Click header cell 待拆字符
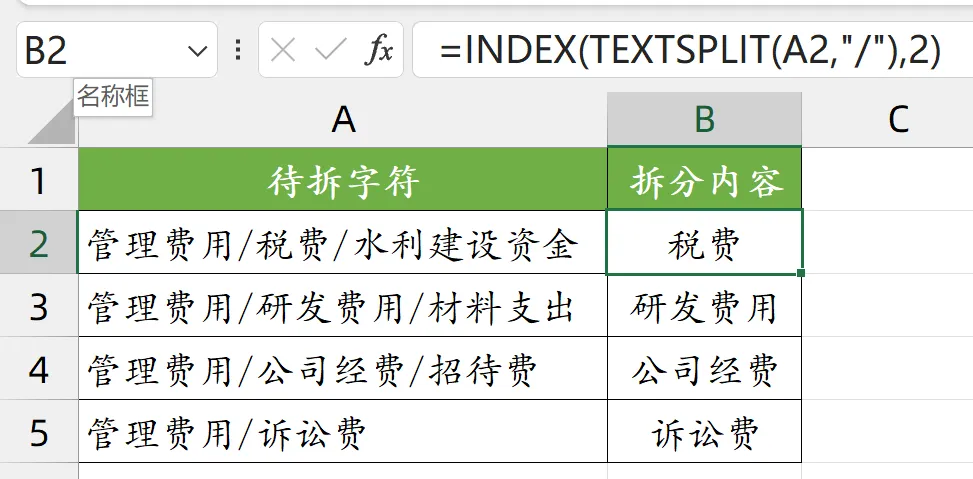This screenshot has width=973, height=479. 343,179
